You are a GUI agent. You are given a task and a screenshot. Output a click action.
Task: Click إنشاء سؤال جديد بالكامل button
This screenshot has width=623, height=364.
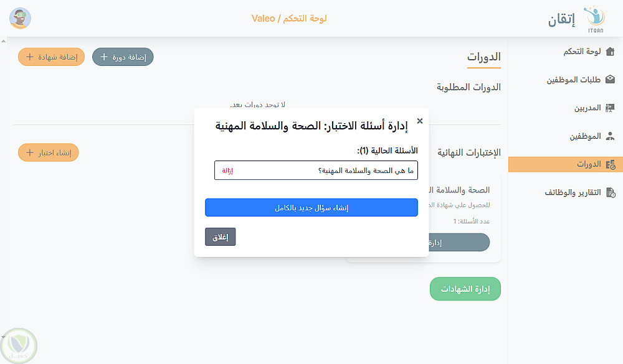click(x=311, y=208)
